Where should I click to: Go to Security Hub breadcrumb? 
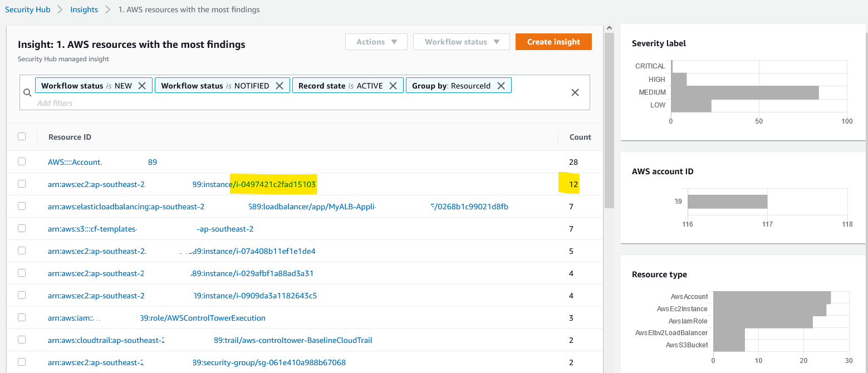[28, 9]
